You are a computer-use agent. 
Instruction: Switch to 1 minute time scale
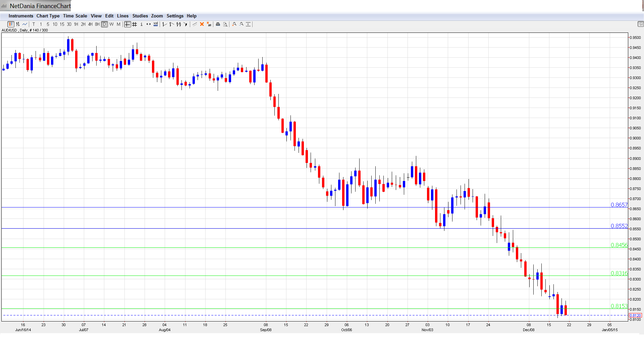click(41, 24)
